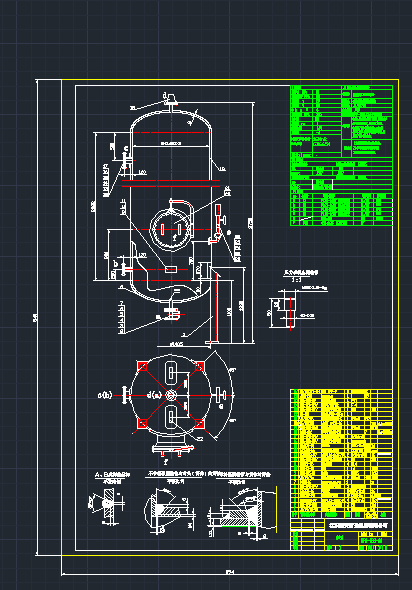Image resolution: width=412 pixels, height=590 pixels.
Task: Select the bottom-left red support lug in plan view
Action: point(142,423)
